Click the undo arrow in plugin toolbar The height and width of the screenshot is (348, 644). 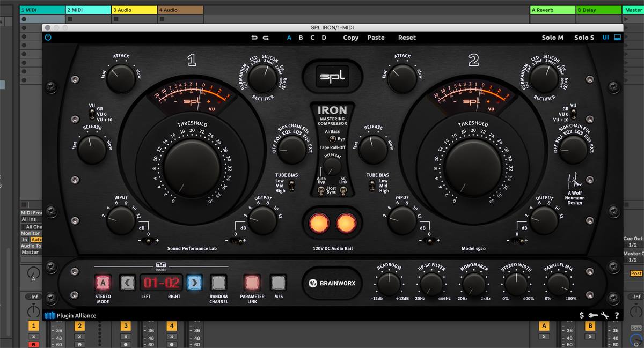(254, 38)
